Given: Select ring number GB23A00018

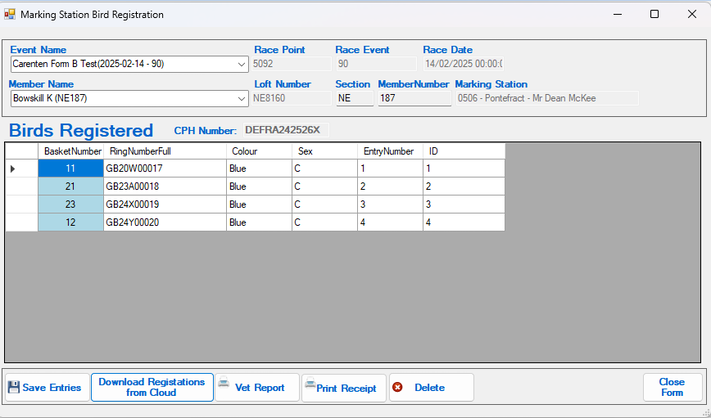Looking at the screenshot, I should pos(165,186).
